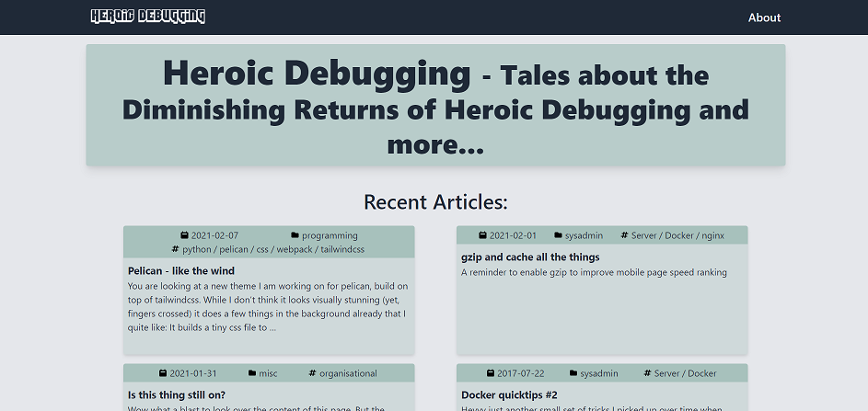Click the hash icon beside python / pelican tags
This screenshot has width=868, height=411.
(x=176, y=249)
